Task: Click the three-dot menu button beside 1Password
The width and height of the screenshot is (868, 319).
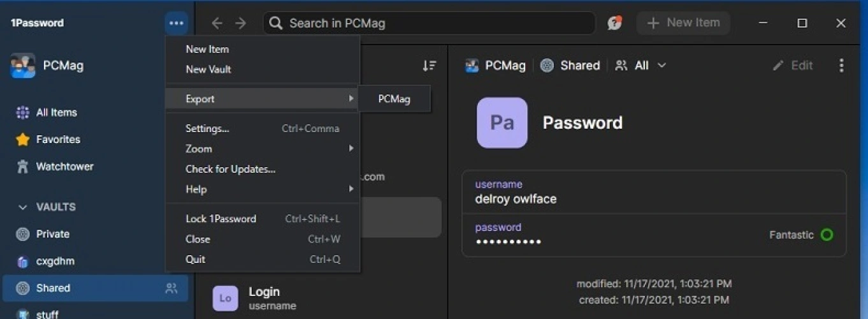Action: click(177, 24)
